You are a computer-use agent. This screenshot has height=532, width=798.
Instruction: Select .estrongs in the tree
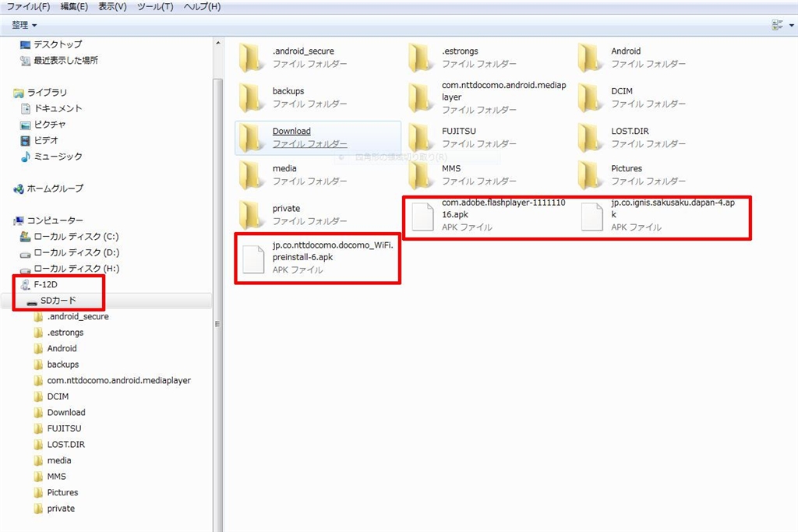tap(58, 333)
